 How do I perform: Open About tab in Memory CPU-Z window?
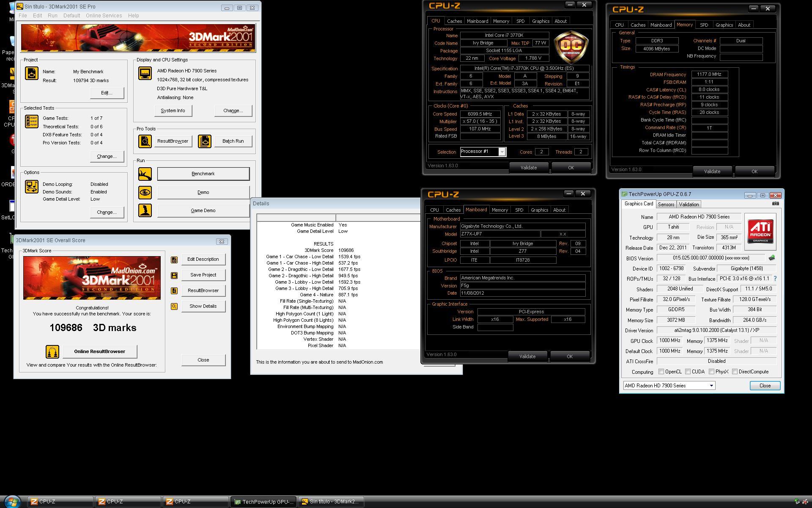[x=744, y=25]
